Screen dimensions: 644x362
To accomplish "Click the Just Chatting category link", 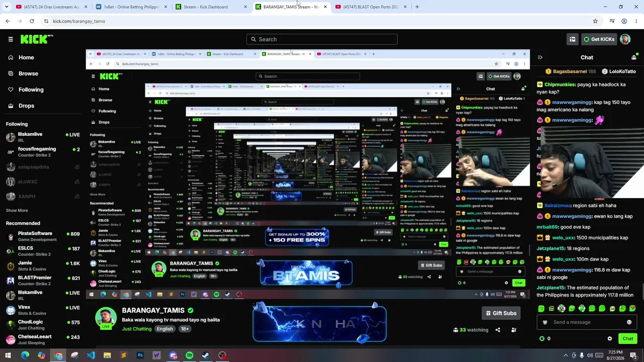I will (x=136, y=329).
